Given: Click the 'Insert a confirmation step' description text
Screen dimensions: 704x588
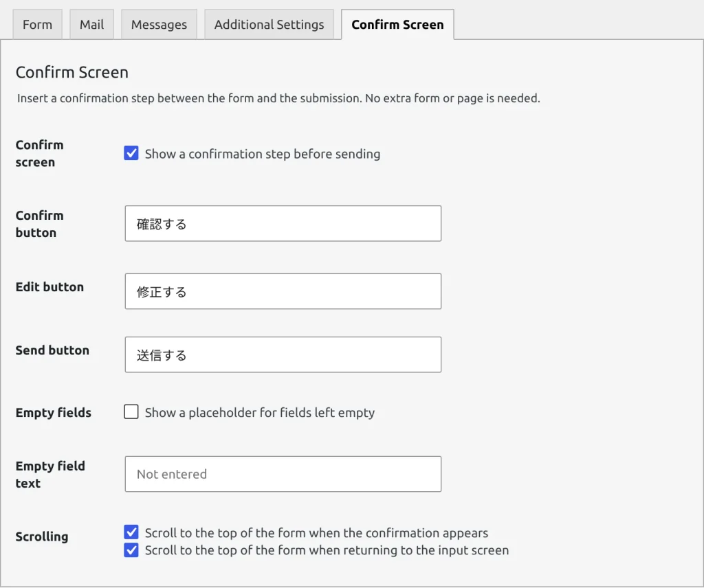Looking at the screenshot, I should coord(278,98).
